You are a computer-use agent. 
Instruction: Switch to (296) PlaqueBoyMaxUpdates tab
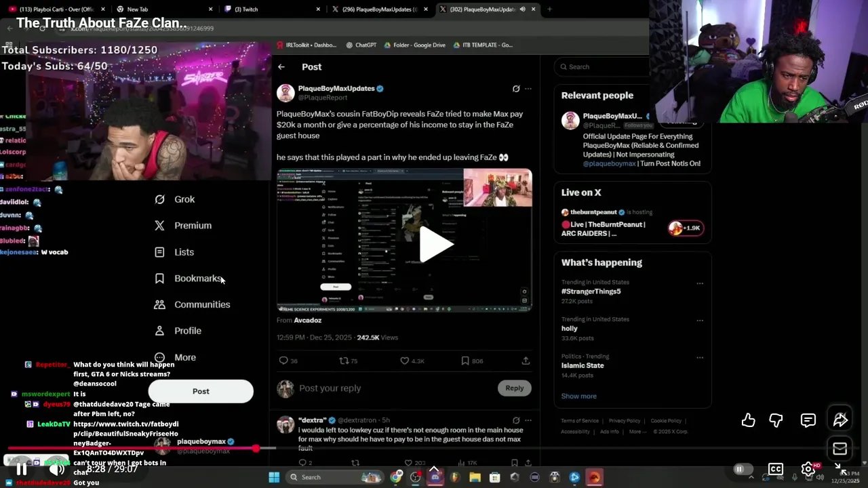click(380, 9)
